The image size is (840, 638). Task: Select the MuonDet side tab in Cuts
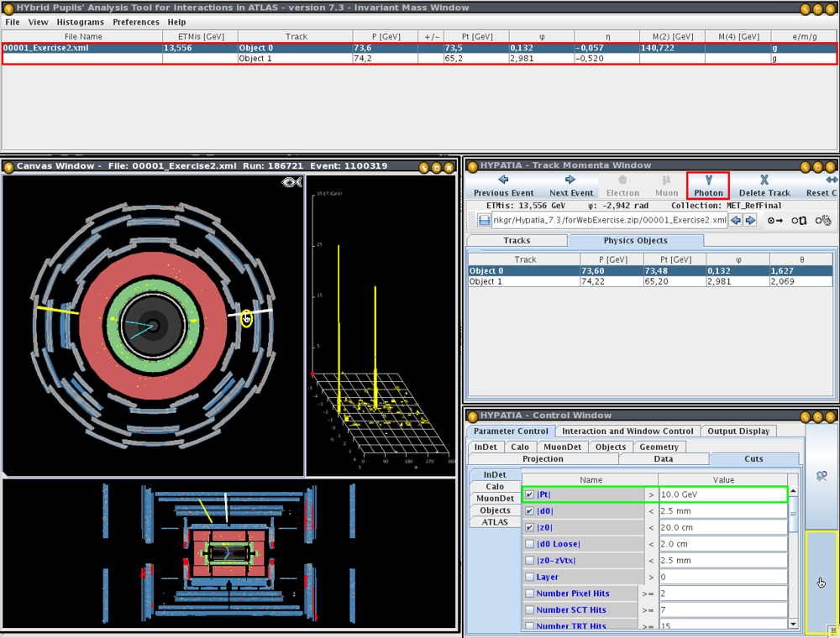tap(495, 499)
